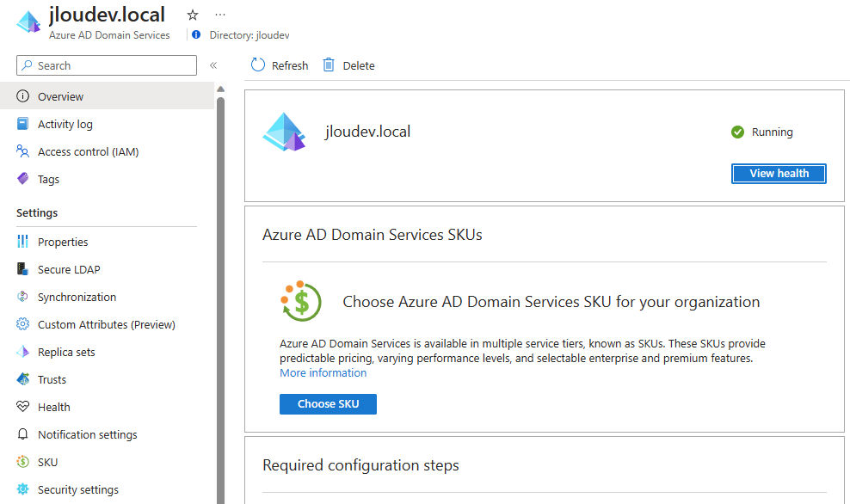Image resolution: width=850 pixels, height=504 pixels.
Task: Click the View health button
Action: pos(779,174)
